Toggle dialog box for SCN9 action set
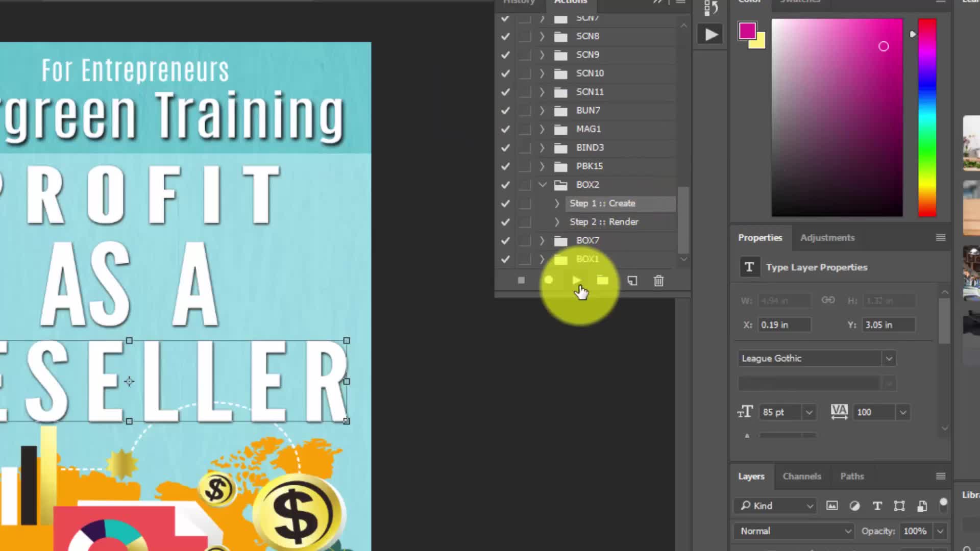980x551 pixels. pyautogui.click(x=524, y=55)
